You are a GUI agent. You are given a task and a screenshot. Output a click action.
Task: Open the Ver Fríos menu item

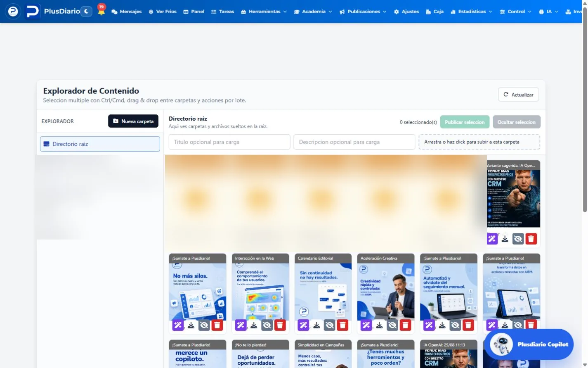[163, 12]
